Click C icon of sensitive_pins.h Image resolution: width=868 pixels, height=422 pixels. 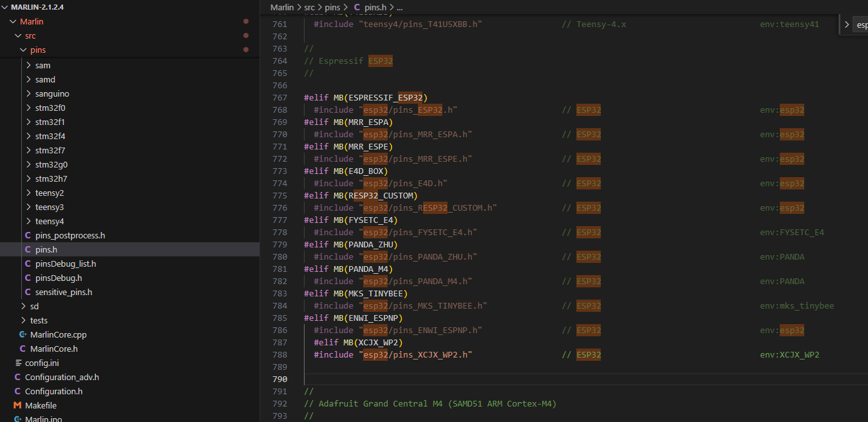(28, 292)
